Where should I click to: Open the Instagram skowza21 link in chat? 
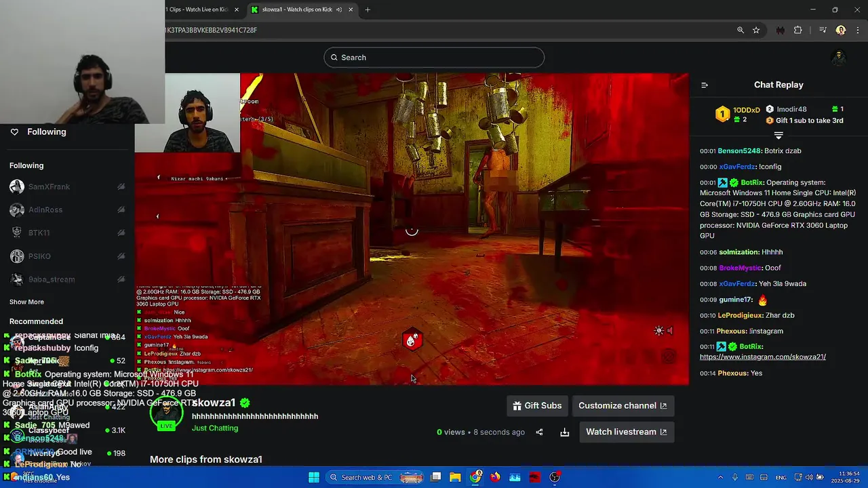click(x=762, y=357)
